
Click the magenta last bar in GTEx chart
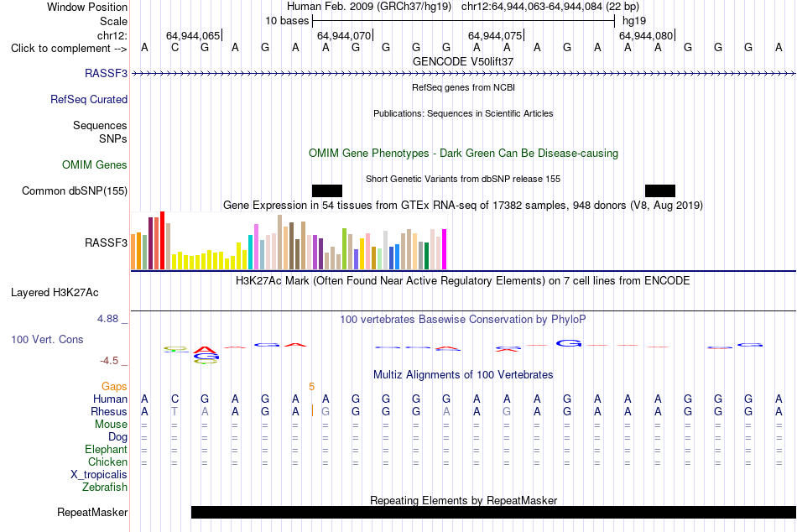[445, 249]
